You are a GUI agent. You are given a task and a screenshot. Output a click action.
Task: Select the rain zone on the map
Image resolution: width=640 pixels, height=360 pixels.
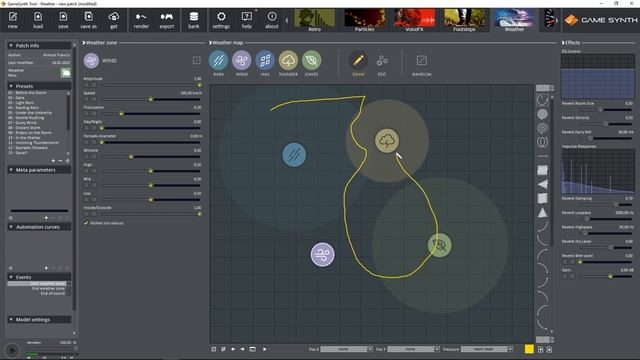coord(294,155)
